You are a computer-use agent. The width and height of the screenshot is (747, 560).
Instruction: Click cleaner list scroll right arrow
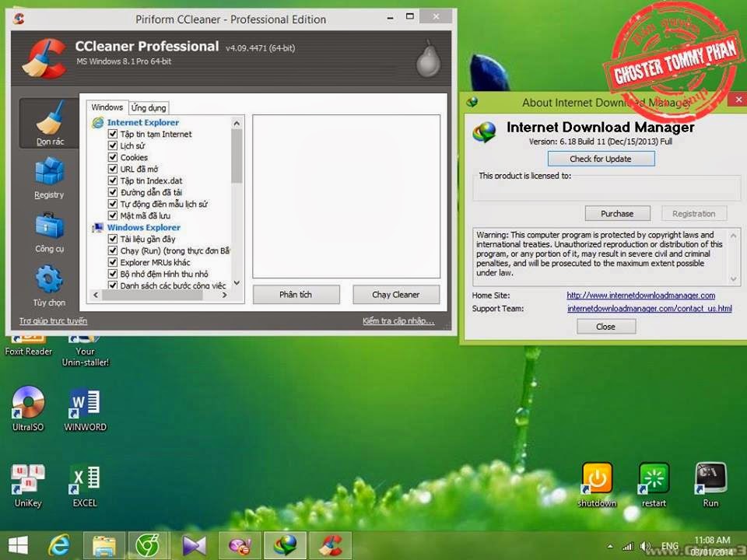point(225,296)
